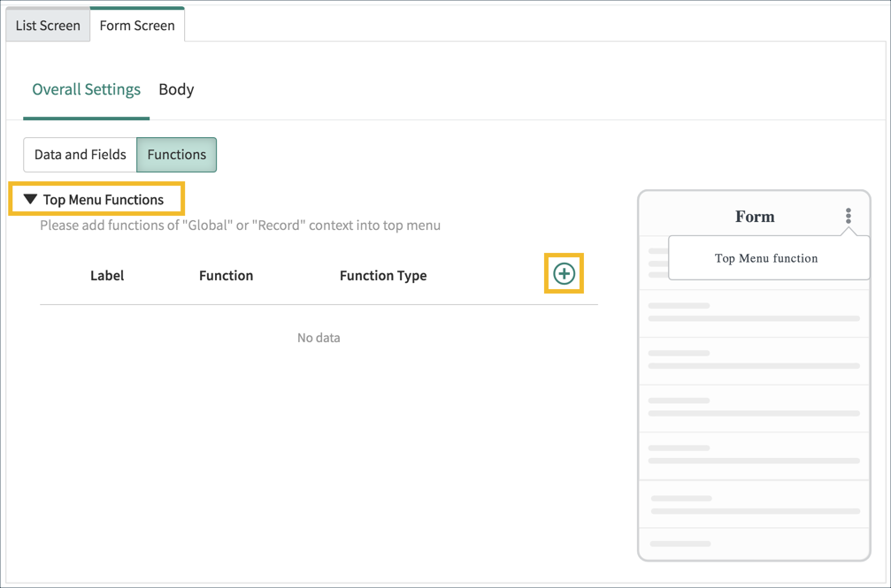Screen dimensions: 891x588
Task: Switch to the List Screen tab
Action: 47,25
